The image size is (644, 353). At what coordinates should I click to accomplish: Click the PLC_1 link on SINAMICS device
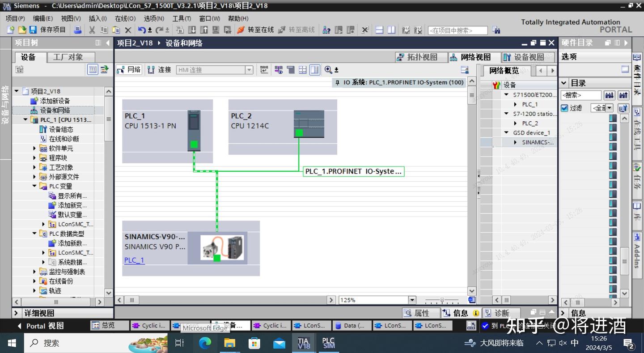[x=134, y=260]
